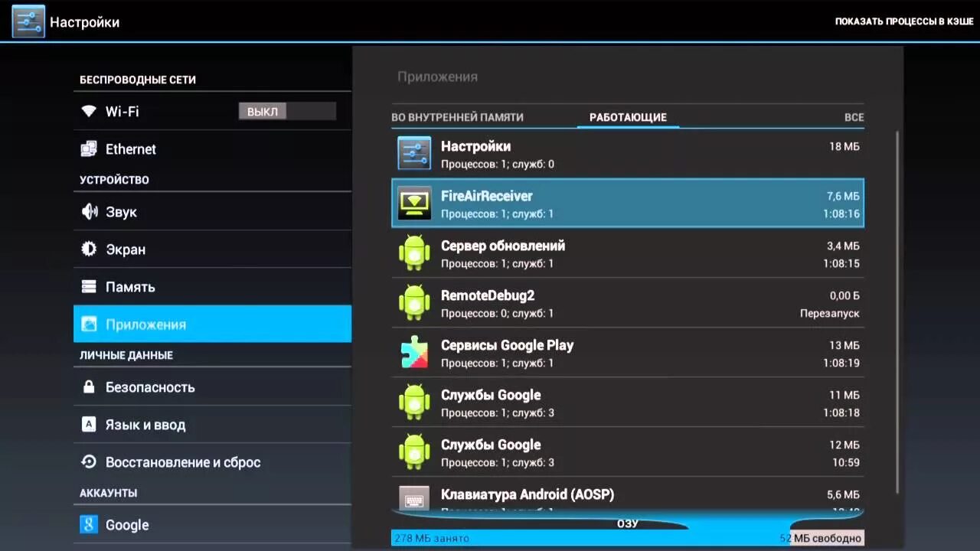Toggle the Wi-Fi ВЫКЛ switch
The height and width of the screenshot is (551, 980).
[287, 112]
